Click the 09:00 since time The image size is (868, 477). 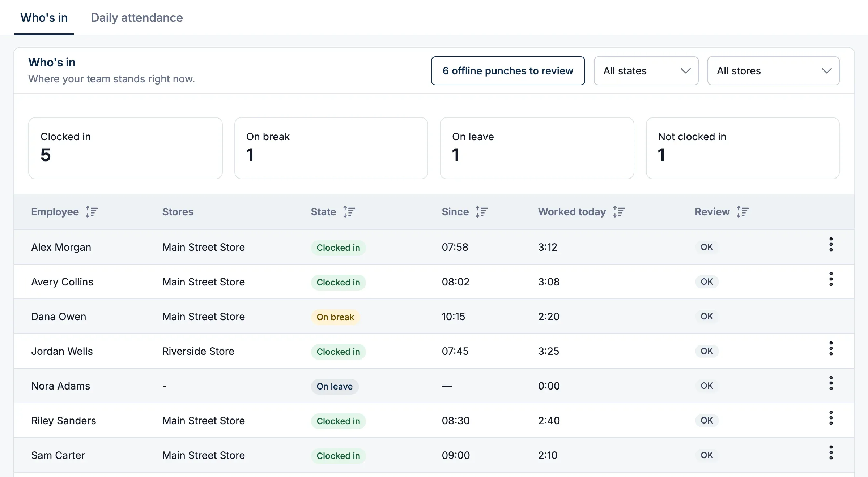tap(456, 455)
